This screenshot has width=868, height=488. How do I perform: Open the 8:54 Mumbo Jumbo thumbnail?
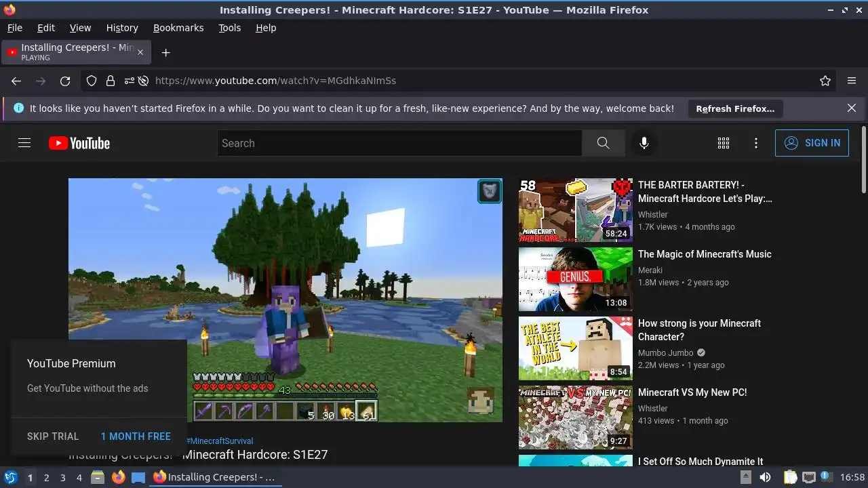pyautogui.click(x=576, y=348)
